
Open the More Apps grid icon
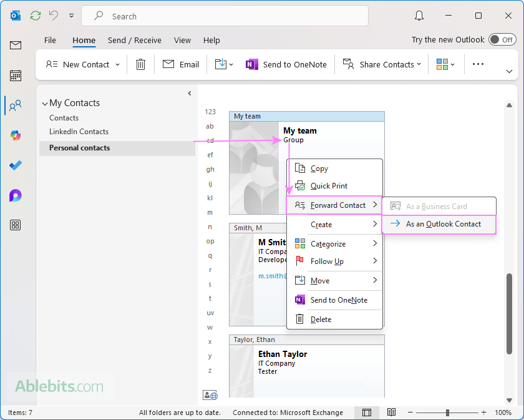[16, 225]
